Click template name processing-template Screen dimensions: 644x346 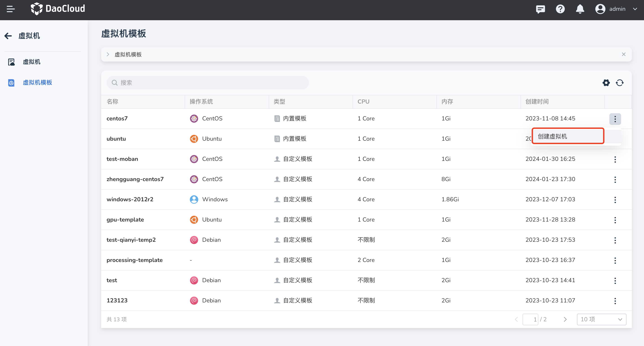pyautogui.click(x=134, y=260)
